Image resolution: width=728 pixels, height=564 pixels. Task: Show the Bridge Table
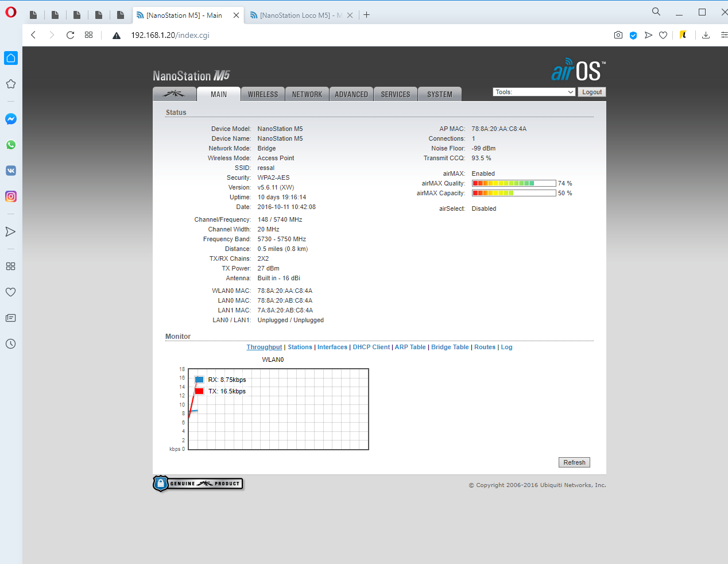click(x=450, y=347)
